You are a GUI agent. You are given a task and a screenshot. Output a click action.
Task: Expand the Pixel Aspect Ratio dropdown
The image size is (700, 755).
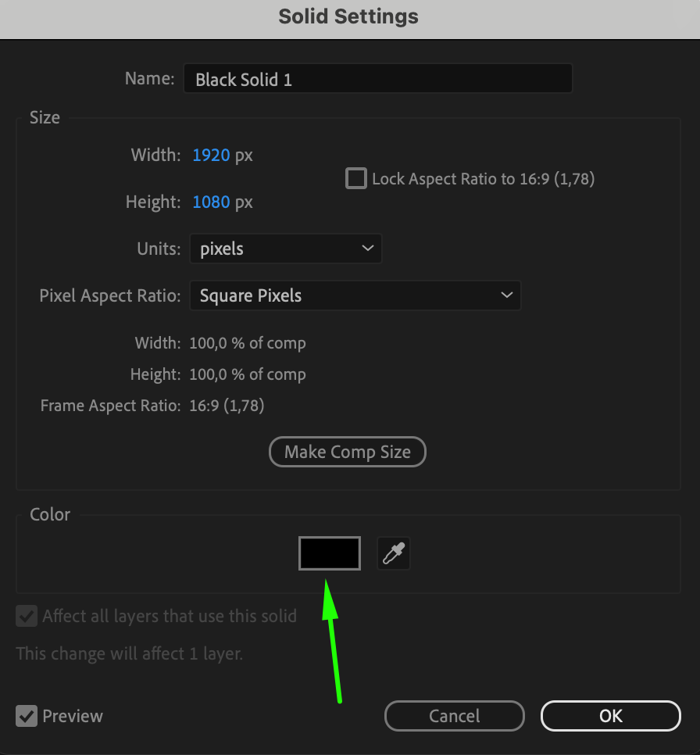click(x=355, y=296)
